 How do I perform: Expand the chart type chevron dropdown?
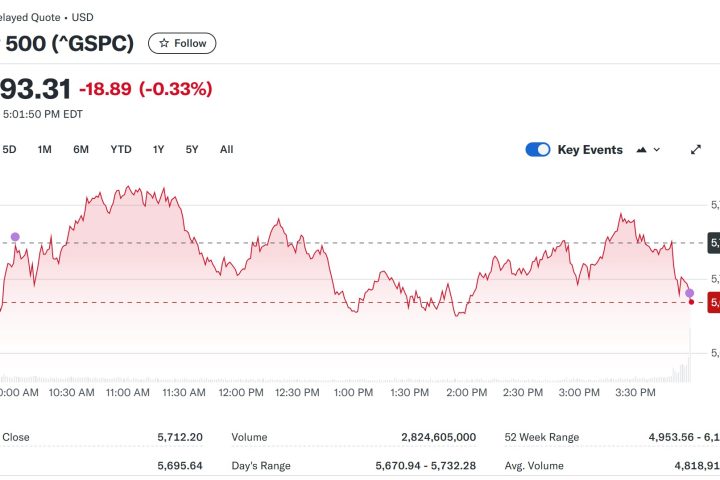[x=657, y=150]
